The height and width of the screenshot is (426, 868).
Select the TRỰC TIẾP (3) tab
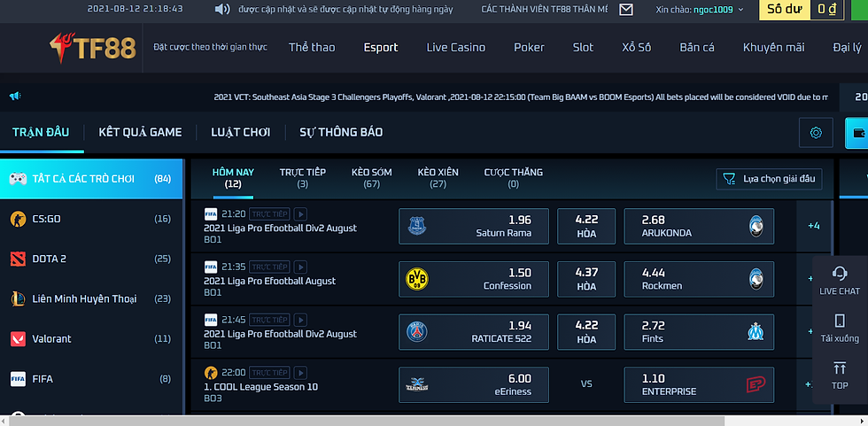302,178
